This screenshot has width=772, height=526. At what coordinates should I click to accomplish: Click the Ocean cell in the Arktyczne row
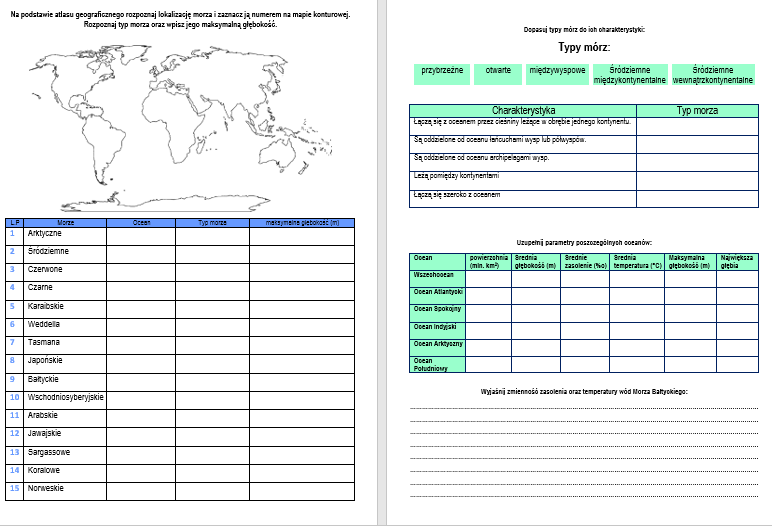(141, 234)
